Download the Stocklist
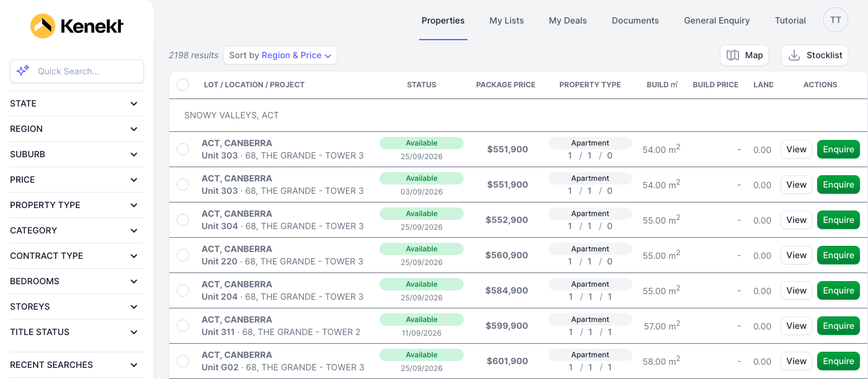This screenshot has height=379, width=868. pyautogui.click(x=815, y=55)
